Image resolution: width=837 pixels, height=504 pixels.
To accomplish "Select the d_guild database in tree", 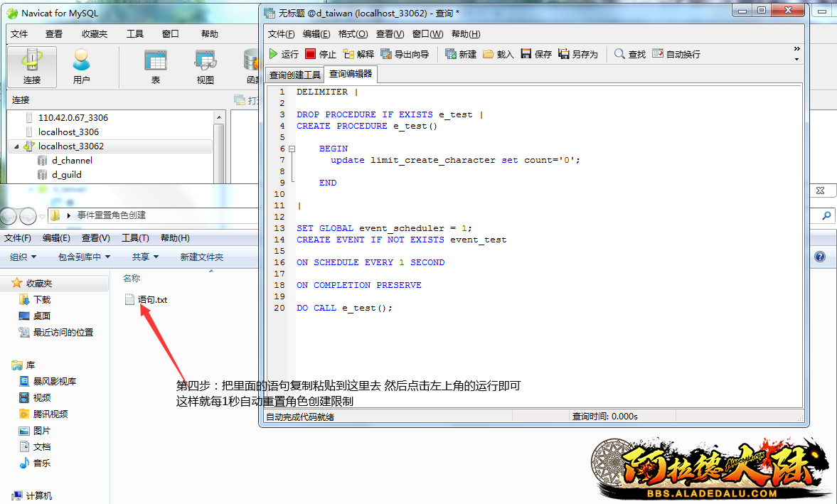I will [x=66, y=175].
